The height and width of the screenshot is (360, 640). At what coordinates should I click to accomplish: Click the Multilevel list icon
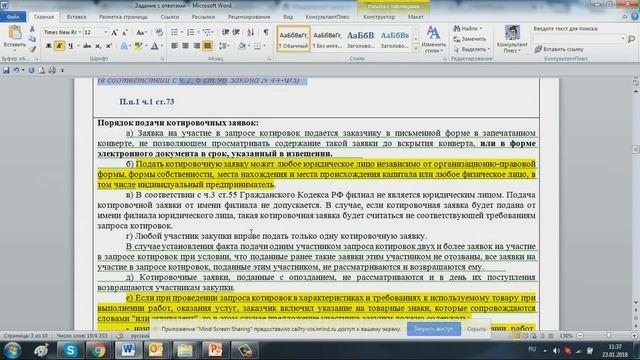coord(207,32)
